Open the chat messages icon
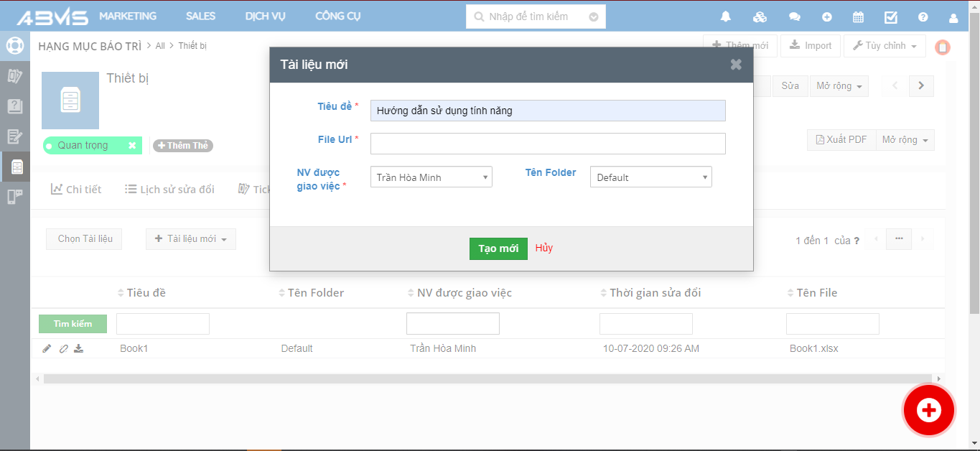Screen dimensions: 980x451 pos(794,17)
